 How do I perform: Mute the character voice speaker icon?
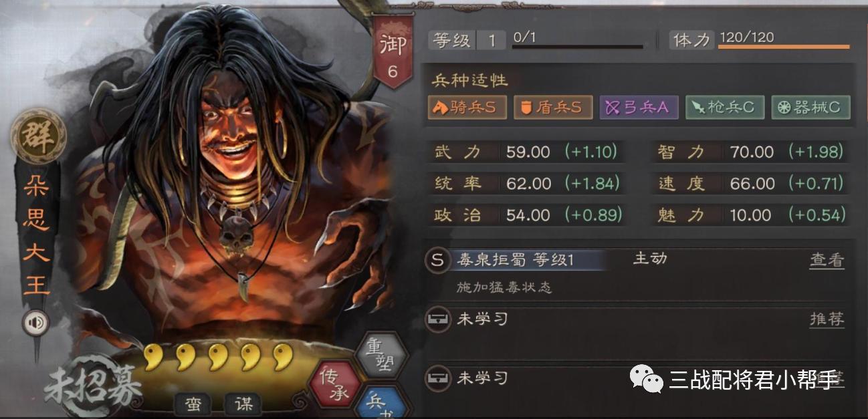click(35, 323)
